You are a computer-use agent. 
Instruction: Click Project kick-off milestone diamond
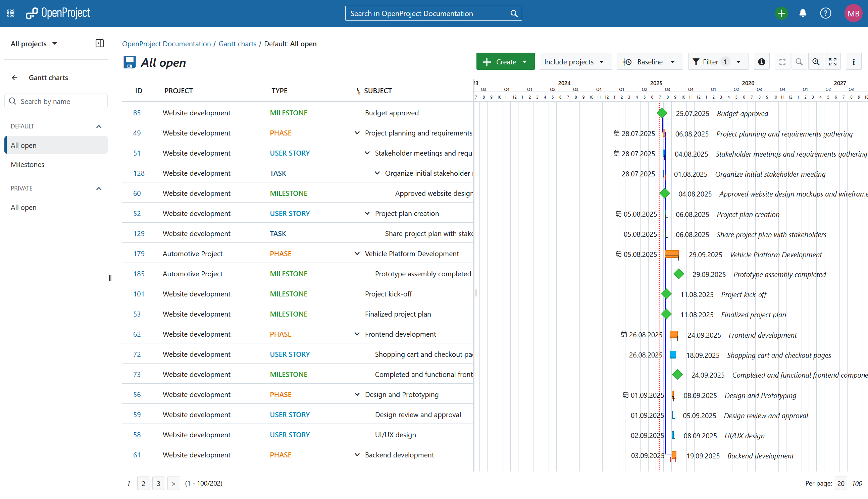click(x=666, y=294)
